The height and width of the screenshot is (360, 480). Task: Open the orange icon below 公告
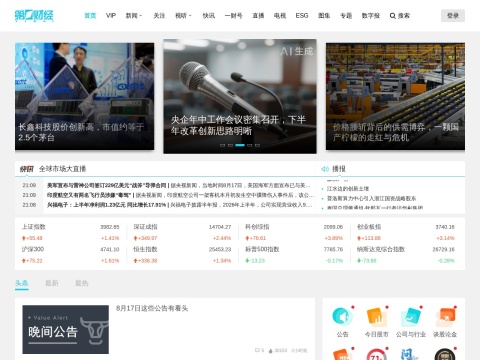(342, 354)
